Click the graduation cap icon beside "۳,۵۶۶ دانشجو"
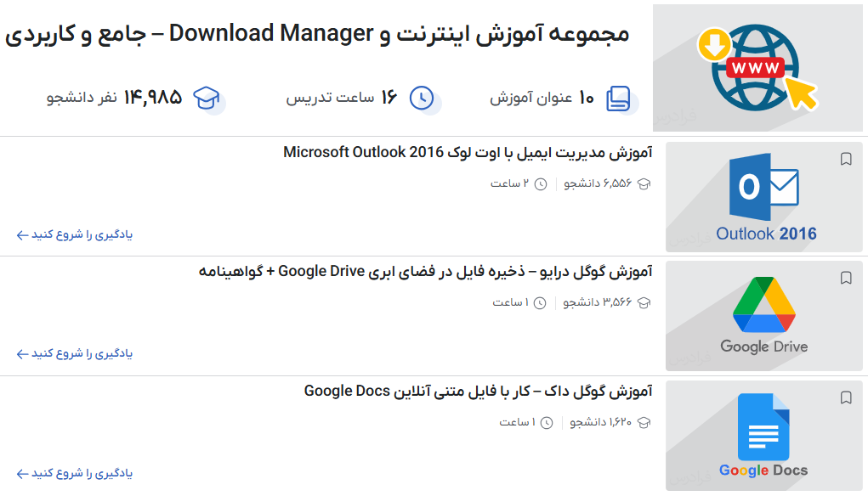 click(643, 302)
